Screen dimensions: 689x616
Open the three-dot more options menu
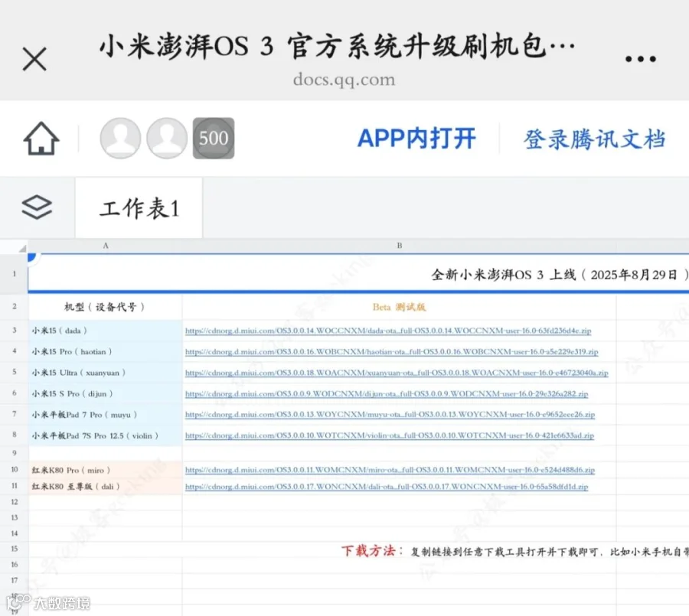641,59
